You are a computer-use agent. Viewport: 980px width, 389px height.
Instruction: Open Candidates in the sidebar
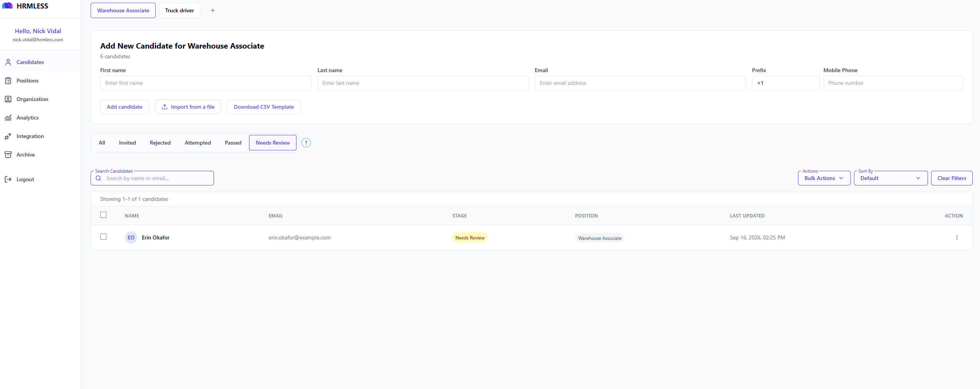[x=39, y=62]
